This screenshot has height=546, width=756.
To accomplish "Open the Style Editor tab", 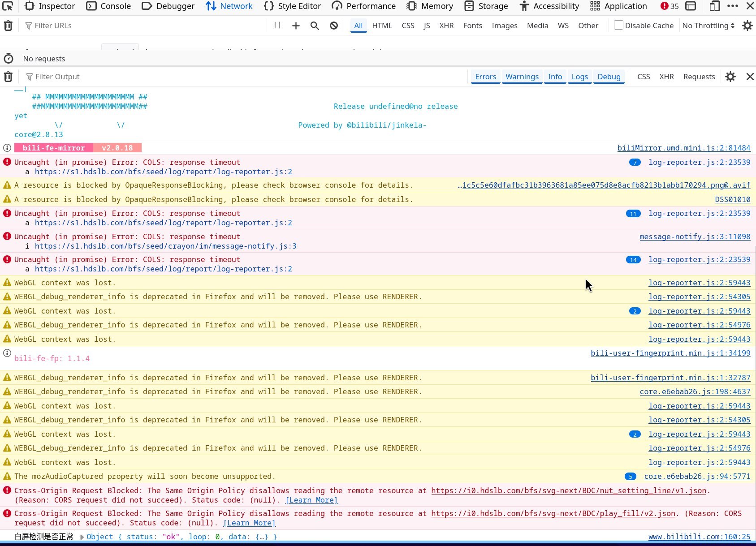I will (x=292, y=6).
